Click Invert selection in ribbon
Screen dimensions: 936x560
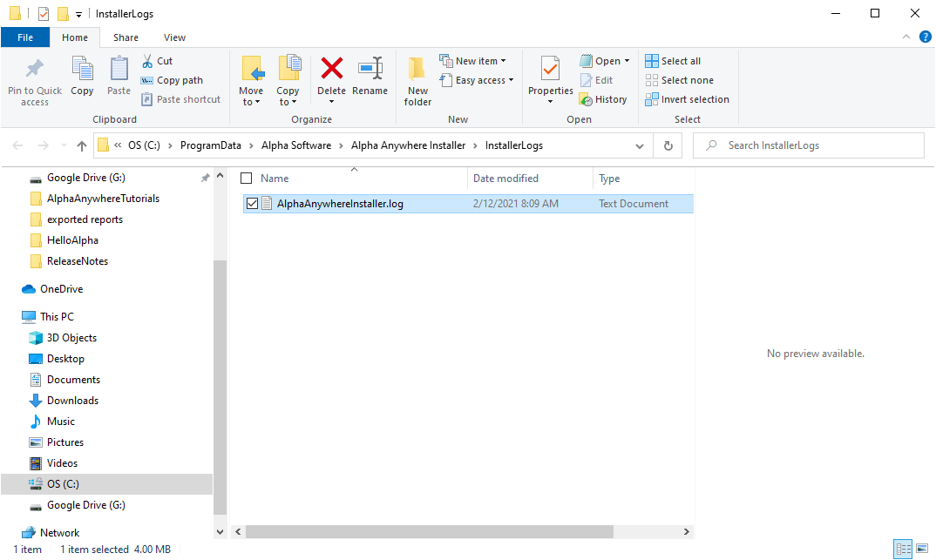tap(687, 99)
